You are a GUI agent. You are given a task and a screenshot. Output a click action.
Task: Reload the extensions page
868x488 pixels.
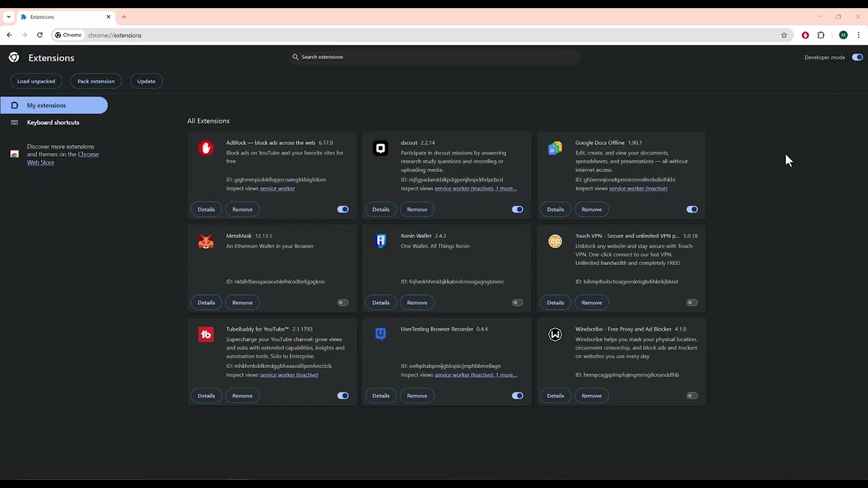pos(40,35)
